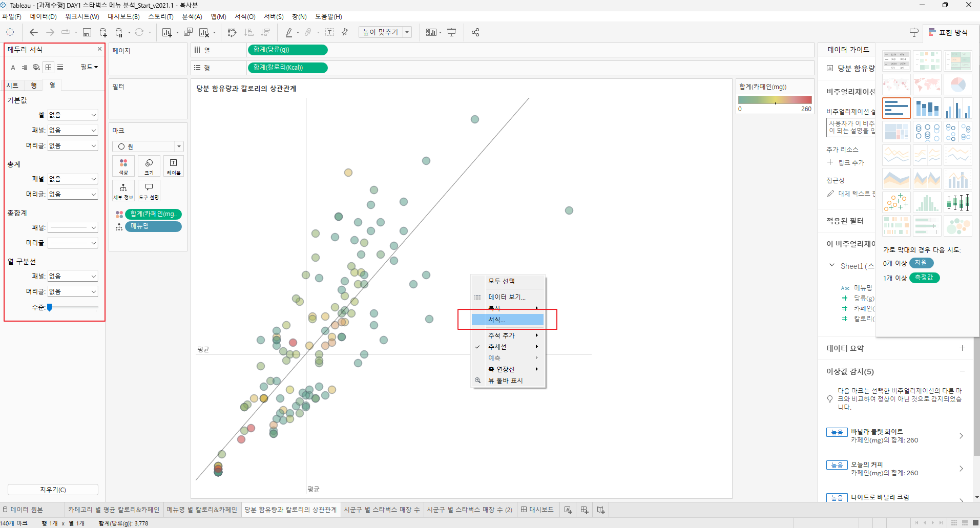Click the Detail card in Marks
The image size is (980, 528).
pyautogui.click(x=123, y=191)
